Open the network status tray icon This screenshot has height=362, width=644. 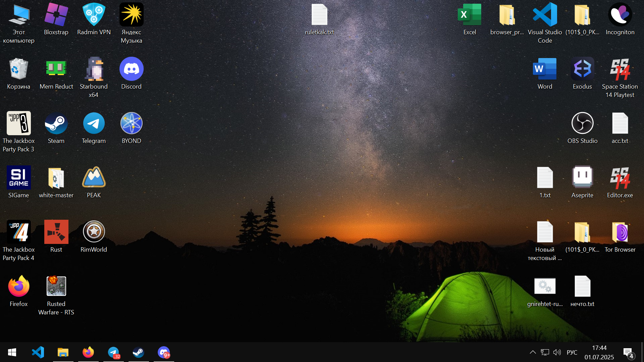coord(545,352)
